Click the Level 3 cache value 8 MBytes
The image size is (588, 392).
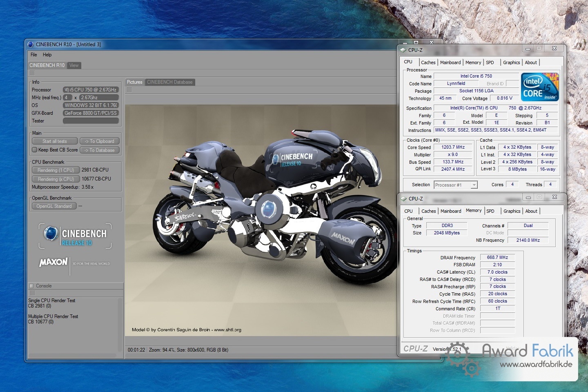click(517, 169)
